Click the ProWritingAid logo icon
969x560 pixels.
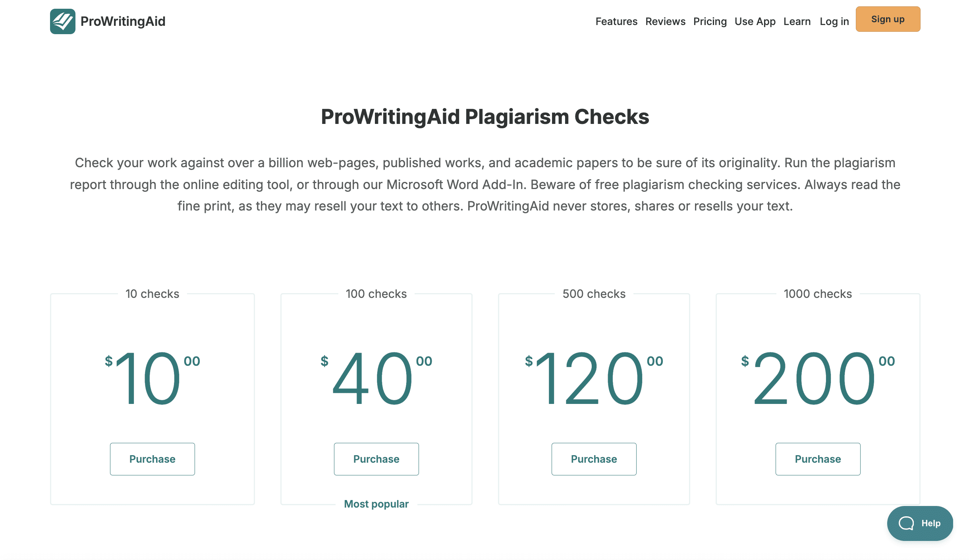[62, 21]
